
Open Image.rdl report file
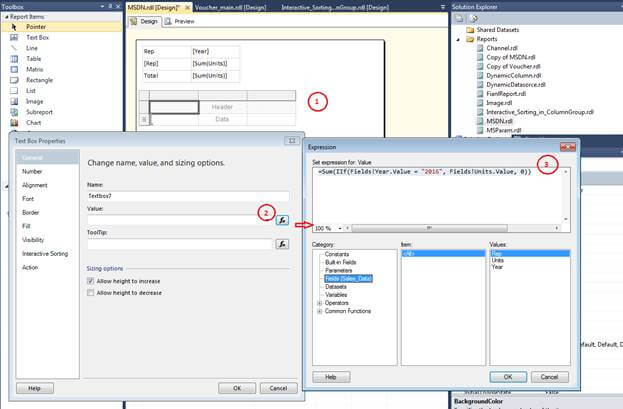pos(499,103)
